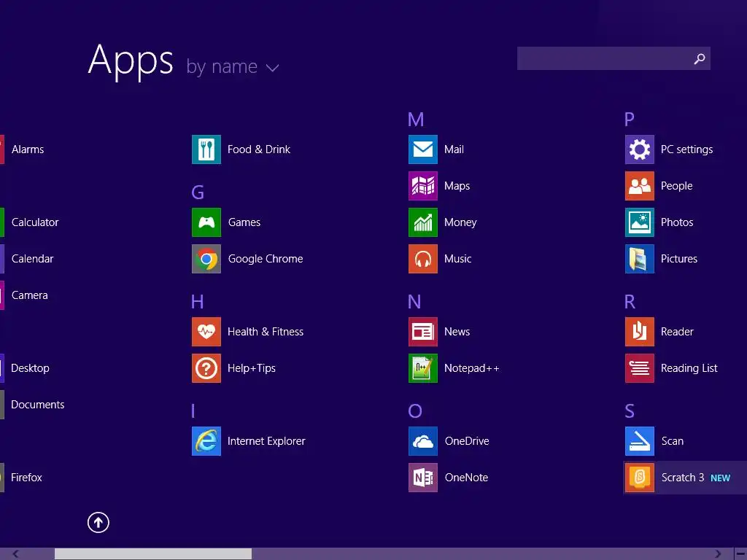Open the Documents label

pyautogui.click(x=38, y=404)
